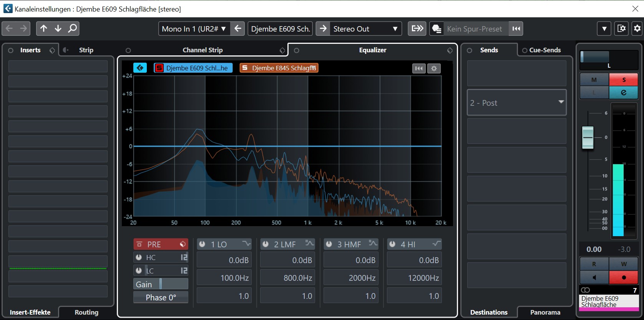Click the search channel magnifier icon
The height and width of the screenshot is (320, 644).
[72, 28]
